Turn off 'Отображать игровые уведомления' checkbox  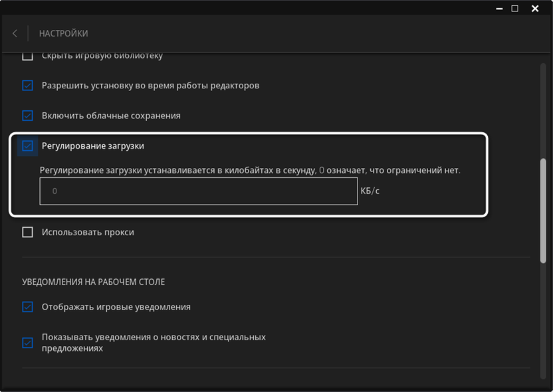[28, 307]
